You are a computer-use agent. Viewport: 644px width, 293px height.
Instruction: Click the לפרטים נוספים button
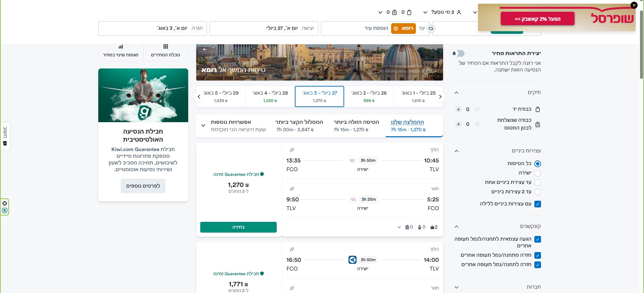(143, 186)
